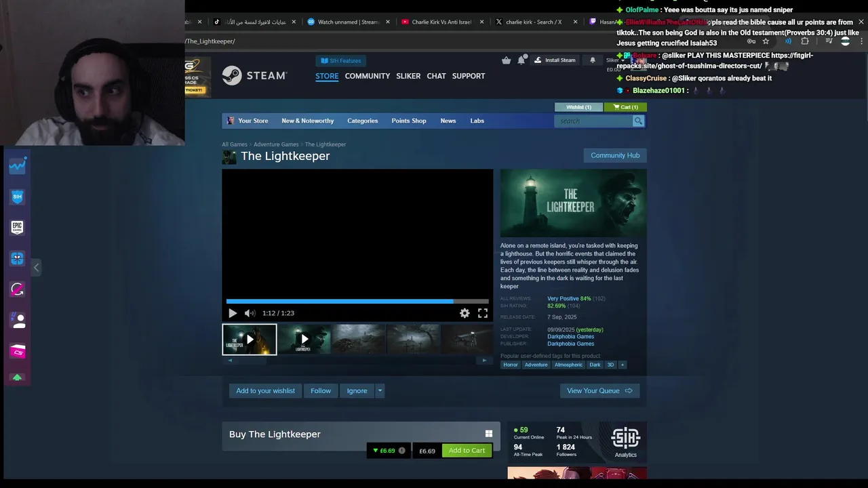This screenshot has height=488, width=868.
Task: Click All Games breadcrumb
Action: pyautogui.click(x=235, y=144)
